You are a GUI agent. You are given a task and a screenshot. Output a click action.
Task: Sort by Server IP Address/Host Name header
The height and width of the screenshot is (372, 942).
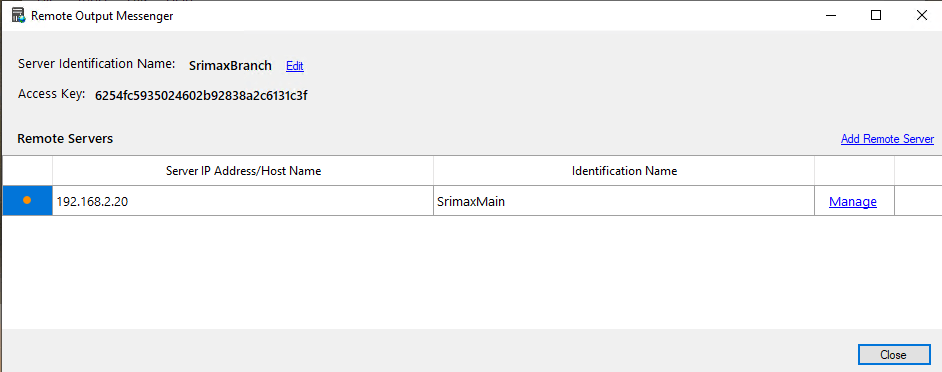click(x=243, y=171)
